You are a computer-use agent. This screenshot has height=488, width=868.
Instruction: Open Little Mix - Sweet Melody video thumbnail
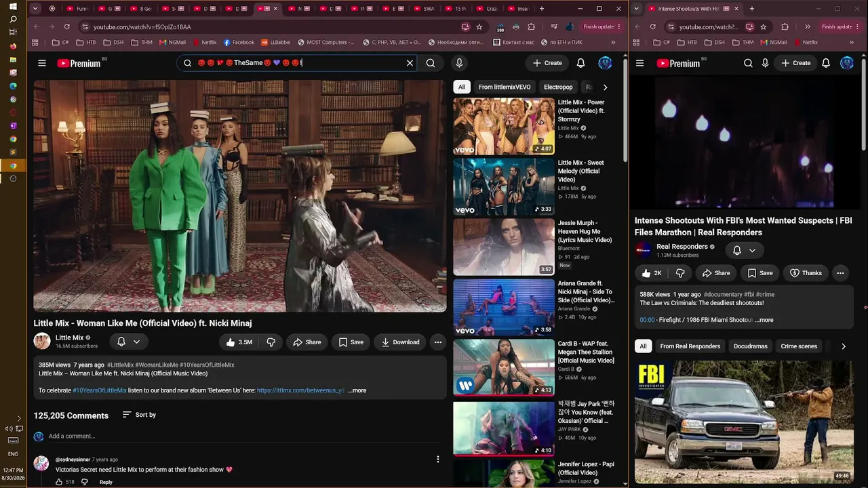tap(504, 187)
